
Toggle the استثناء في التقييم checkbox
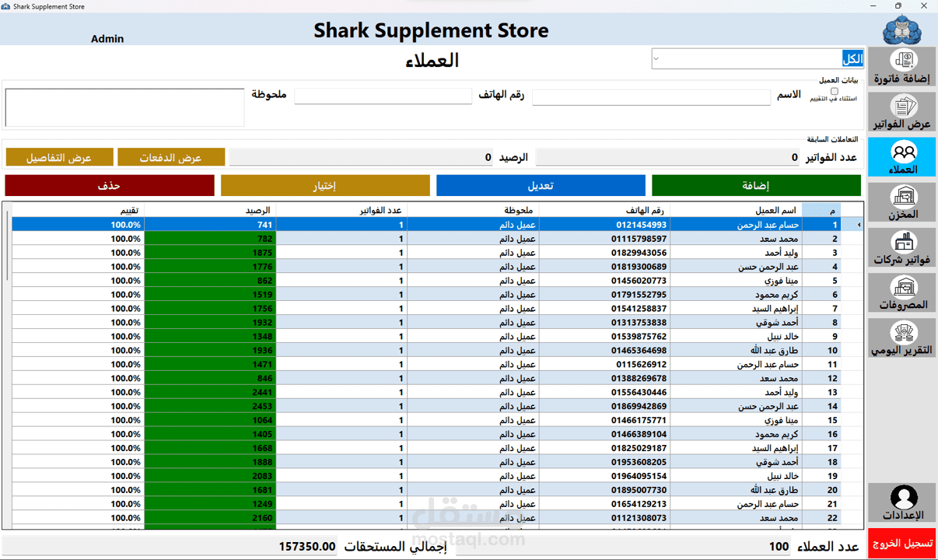834,91
